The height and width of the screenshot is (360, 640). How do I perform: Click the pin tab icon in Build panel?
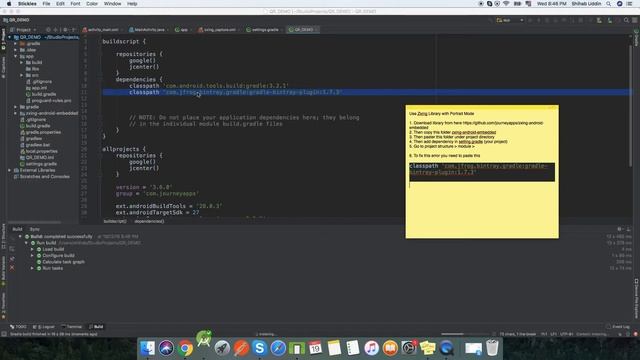tap(12, 259)
